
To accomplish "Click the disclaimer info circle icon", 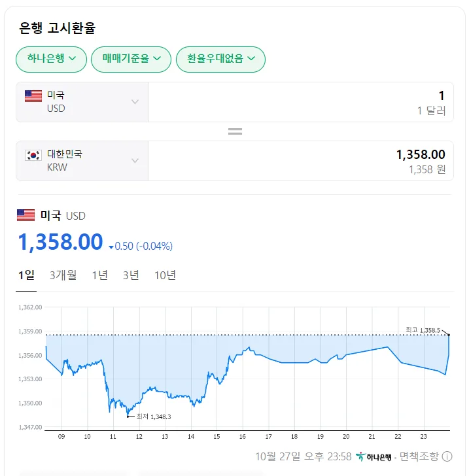I will (x=447, y=456).
